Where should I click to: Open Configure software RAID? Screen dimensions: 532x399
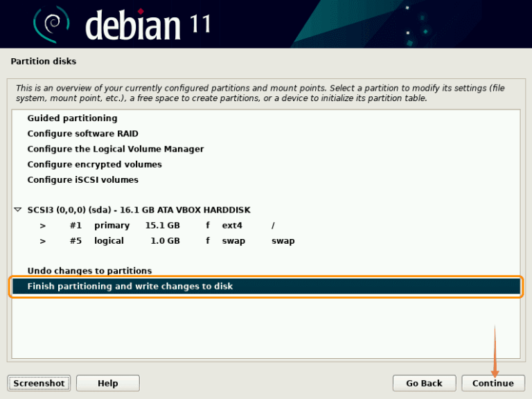click(x=82, y=134)
